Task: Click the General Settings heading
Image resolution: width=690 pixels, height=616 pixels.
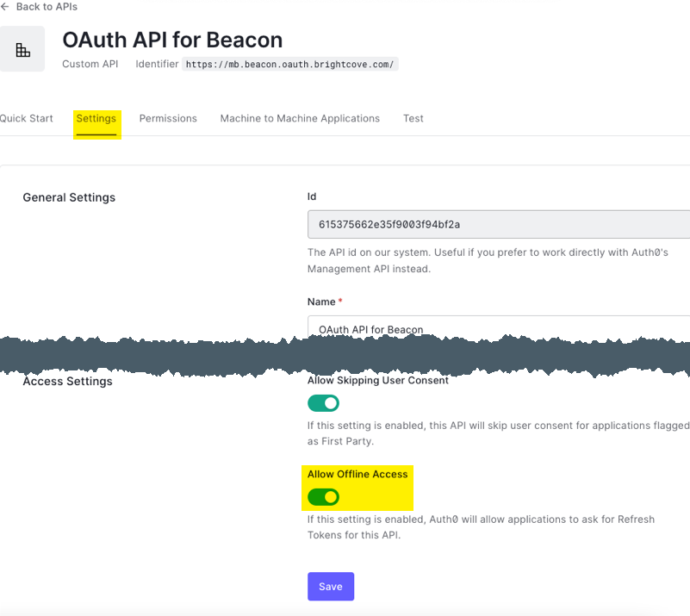Action: pyautogui.click(x=69, y=197)
